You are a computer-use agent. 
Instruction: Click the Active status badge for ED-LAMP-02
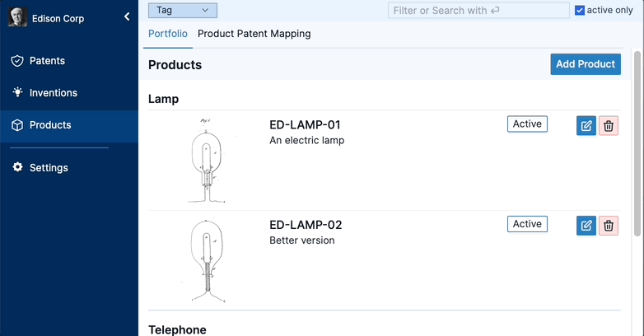pyautogui.click(x=527, y=224)
